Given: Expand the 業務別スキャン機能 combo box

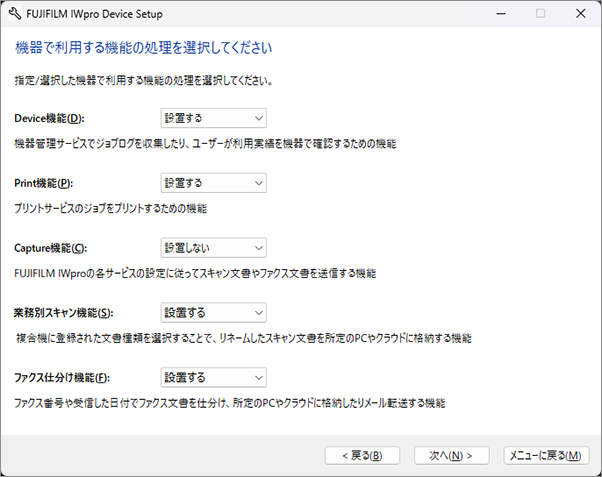Looking at the screenshot, I should tap(213, 313).
